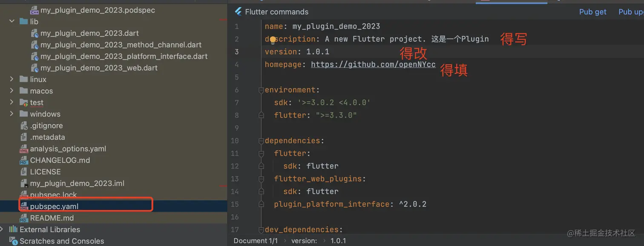The image size is (644, 246).
Task: Click the test folder icon
Action: [24, 103]
